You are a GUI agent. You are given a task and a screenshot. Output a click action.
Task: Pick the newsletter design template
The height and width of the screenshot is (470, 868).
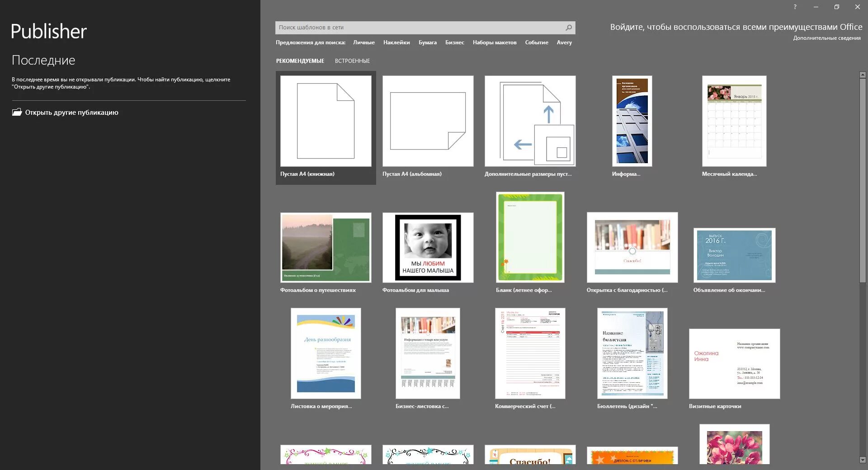click(x=632, y=353)
